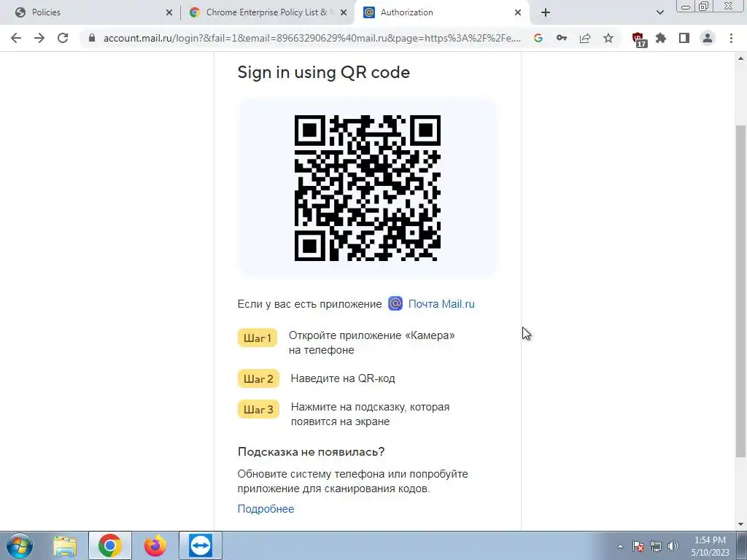The height and width of the screenshot is (560, 747).
Task: Open the Chrome profile avatar menu
Action: click(x=708, y=38)
